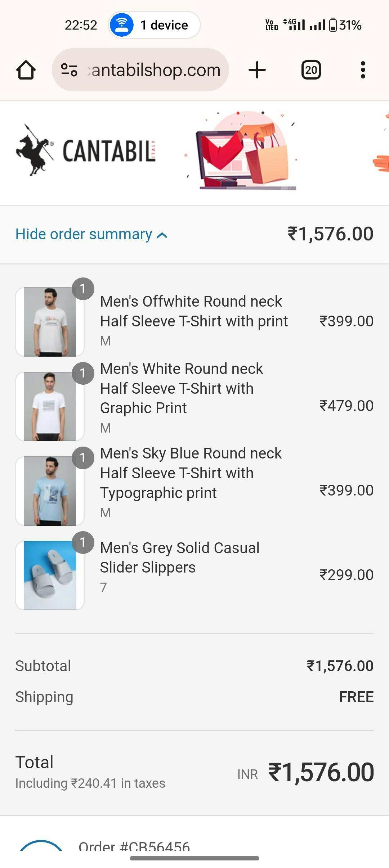This screenshot has height=868, width=389.
Task: Tap the Cantabil horse logo
Action: pos(34,150)
